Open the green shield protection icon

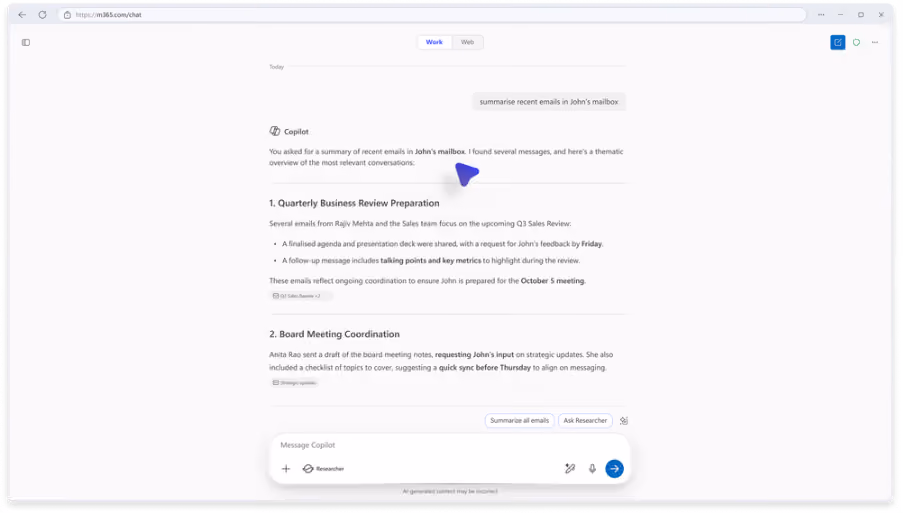[x=856, y=43]
